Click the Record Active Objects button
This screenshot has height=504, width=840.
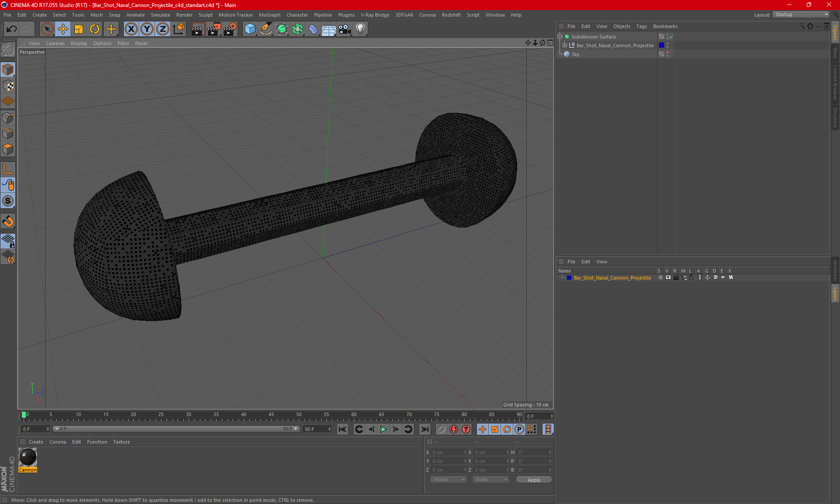coord(441,429)
